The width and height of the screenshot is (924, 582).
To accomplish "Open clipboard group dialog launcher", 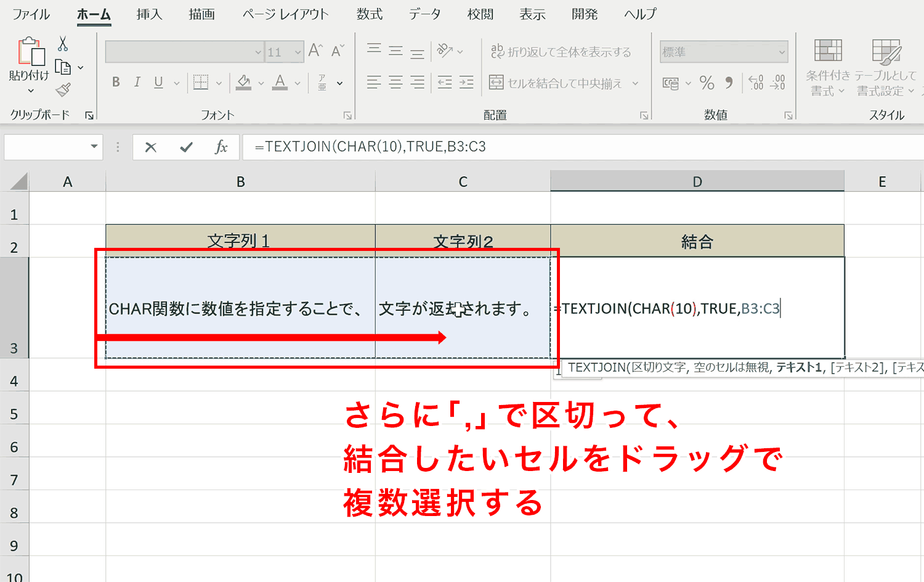I will tap(89, 115).
